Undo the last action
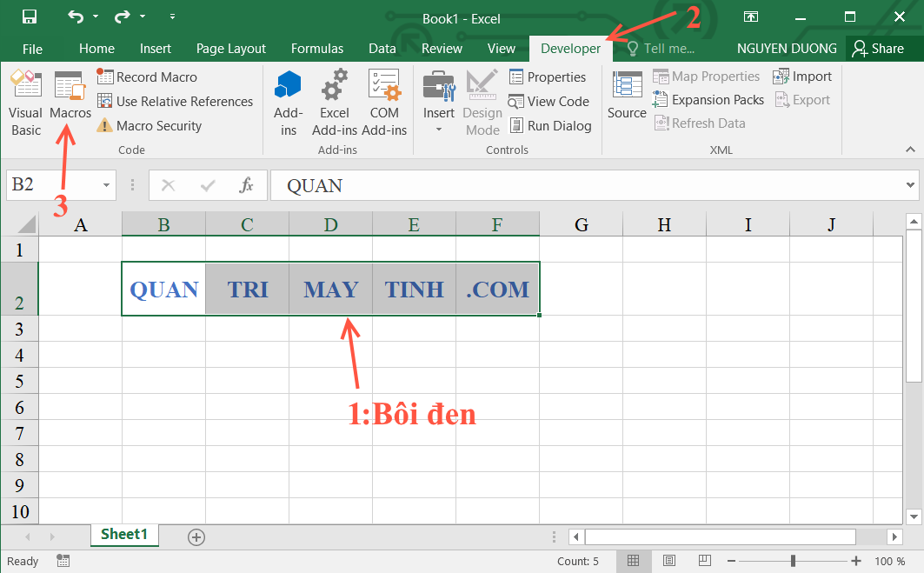 tap(76, 17)
